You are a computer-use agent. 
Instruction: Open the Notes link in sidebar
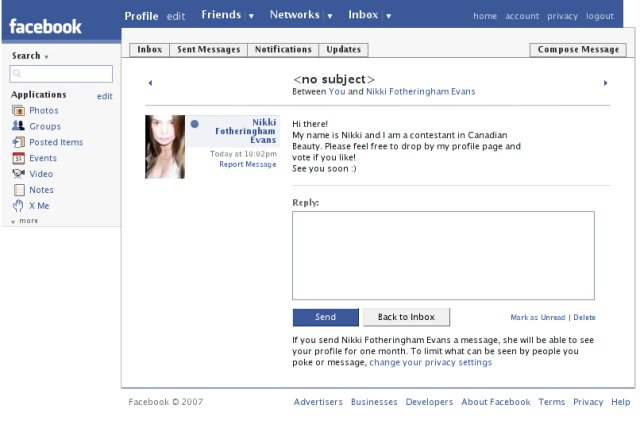pyautogui.click(x=41, y=190)
